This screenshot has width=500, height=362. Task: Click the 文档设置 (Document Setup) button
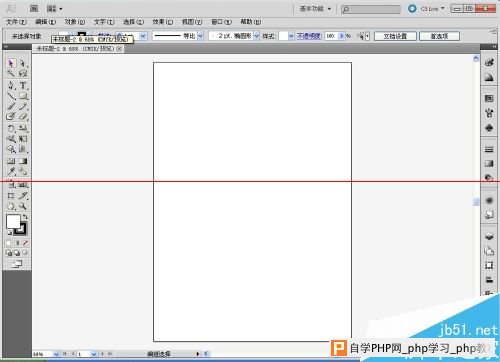pos(395,36)
